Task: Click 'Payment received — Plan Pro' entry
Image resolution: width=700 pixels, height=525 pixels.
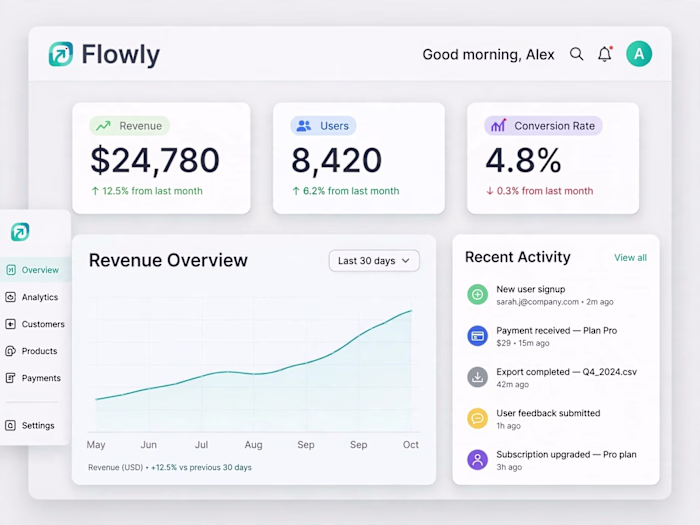Action: [x=557, y=331]
